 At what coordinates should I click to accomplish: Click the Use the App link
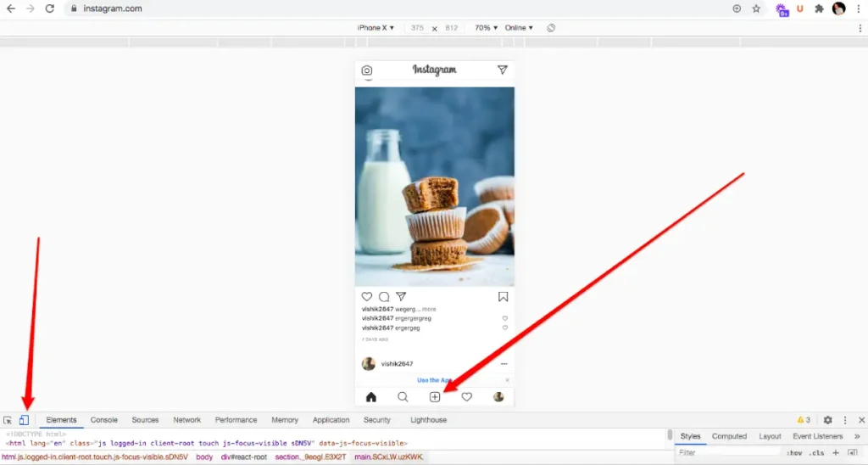coord(434,380)
